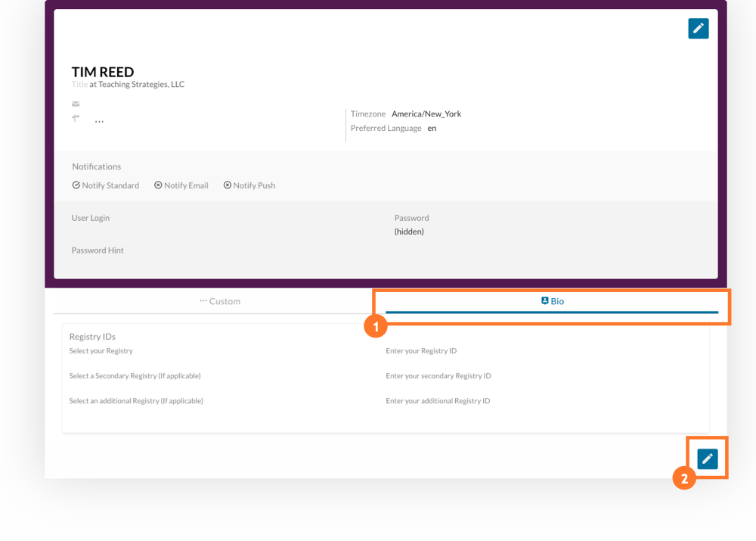The image size is (756, 541).
Task: Click the blue edit pencil in the header
Action: coord(698,28)
